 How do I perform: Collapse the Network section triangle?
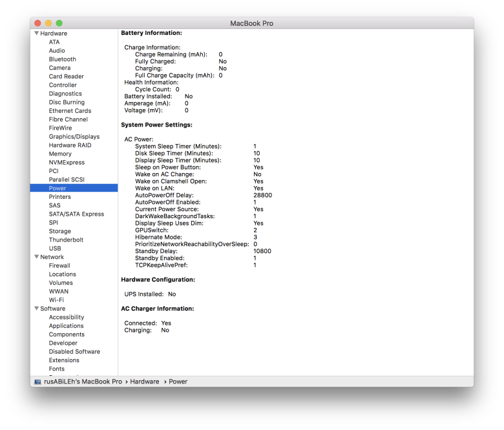click(x=37, y=256)
